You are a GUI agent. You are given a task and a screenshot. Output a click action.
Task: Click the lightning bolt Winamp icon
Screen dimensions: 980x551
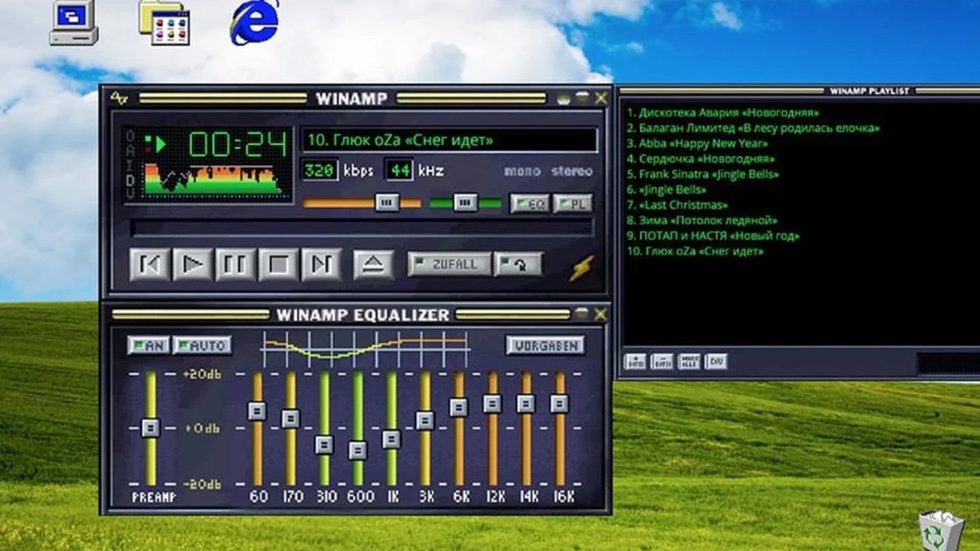tap(581, 268)
